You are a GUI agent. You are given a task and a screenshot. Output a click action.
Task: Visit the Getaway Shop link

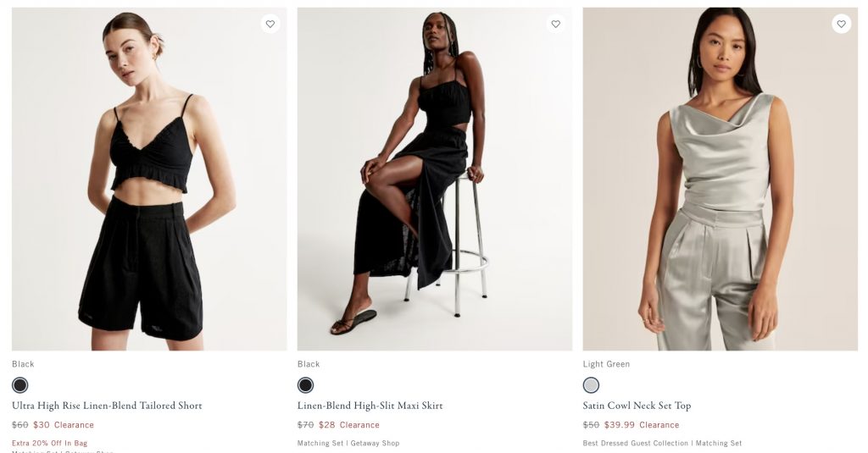click(374, 443)
